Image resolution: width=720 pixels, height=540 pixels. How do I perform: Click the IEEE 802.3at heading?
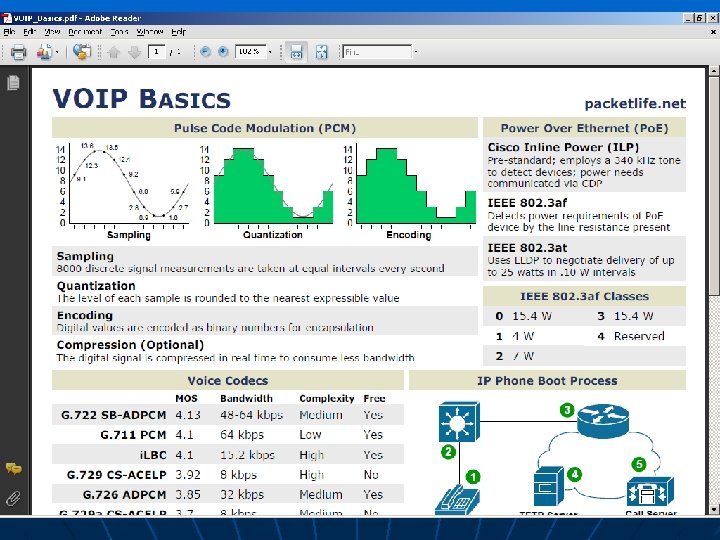click(527, 248)
